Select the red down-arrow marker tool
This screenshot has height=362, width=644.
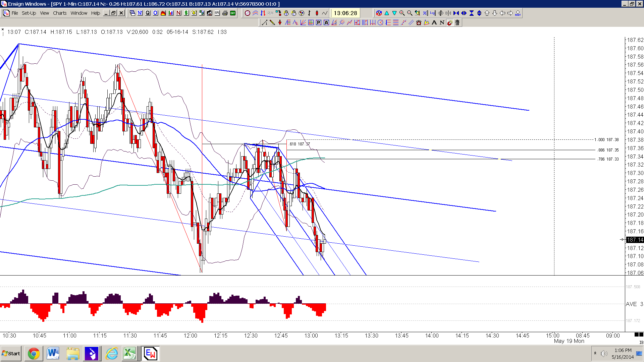(x=280, y=22)
